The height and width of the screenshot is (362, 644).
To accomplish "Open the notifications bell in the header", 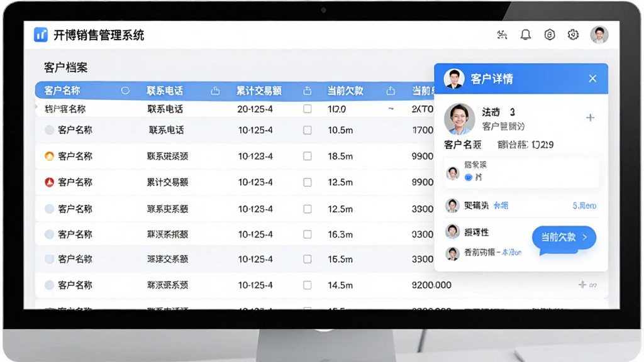I will tap(526, 35).
